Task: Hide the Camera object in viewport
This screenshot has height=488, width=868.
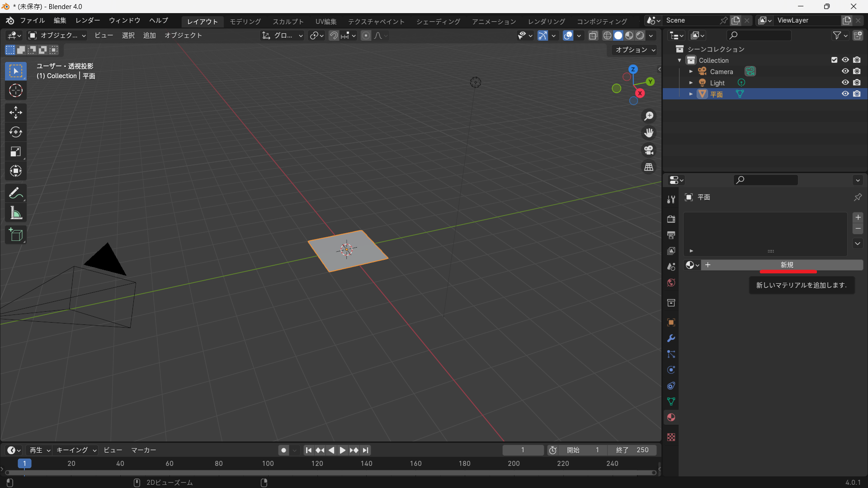Action: coord(845,71)
